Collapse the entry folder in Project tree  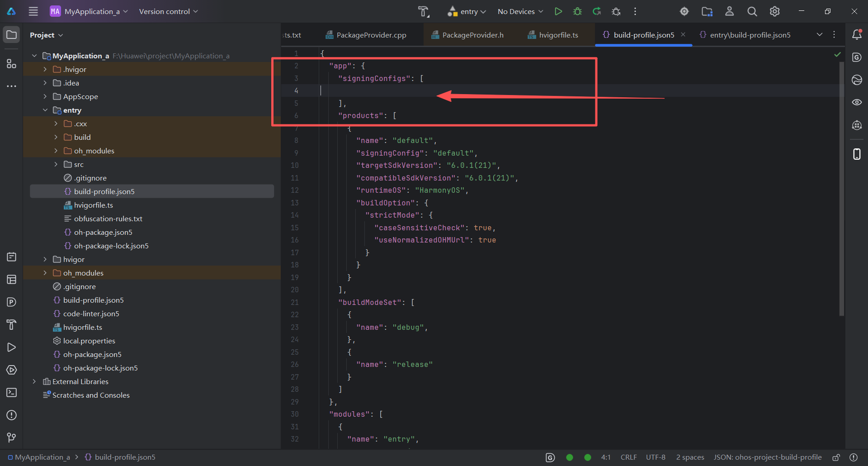point(45,110)
